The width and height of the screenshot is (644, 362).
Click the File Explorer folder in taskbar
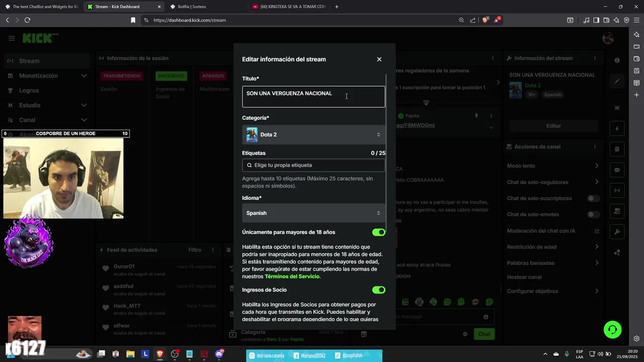(130, 354)
